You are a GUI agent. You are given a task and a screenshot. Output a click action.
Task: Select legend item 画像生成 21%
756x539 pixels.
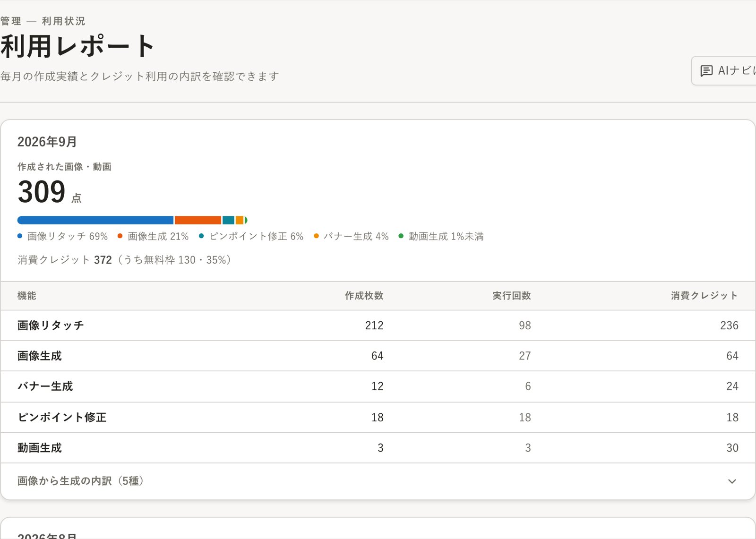pyautogui.click(x=153, y=236)
